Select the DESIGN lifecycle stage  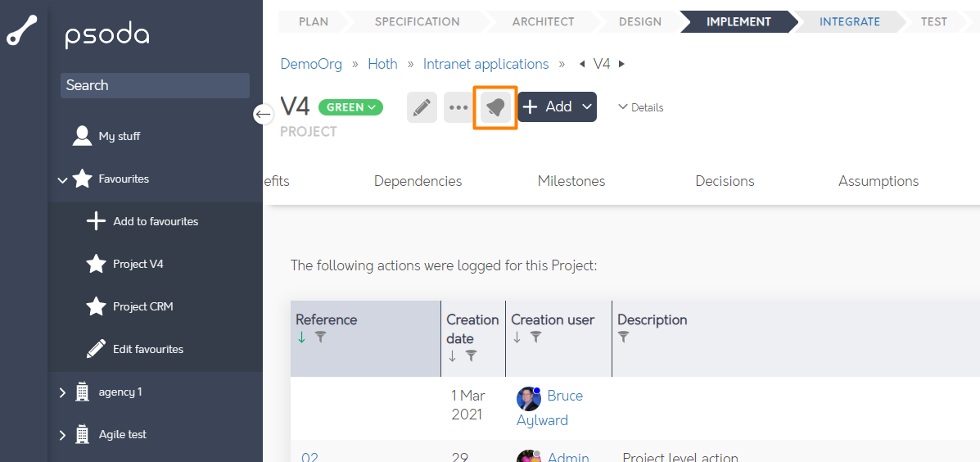[640, 22]
